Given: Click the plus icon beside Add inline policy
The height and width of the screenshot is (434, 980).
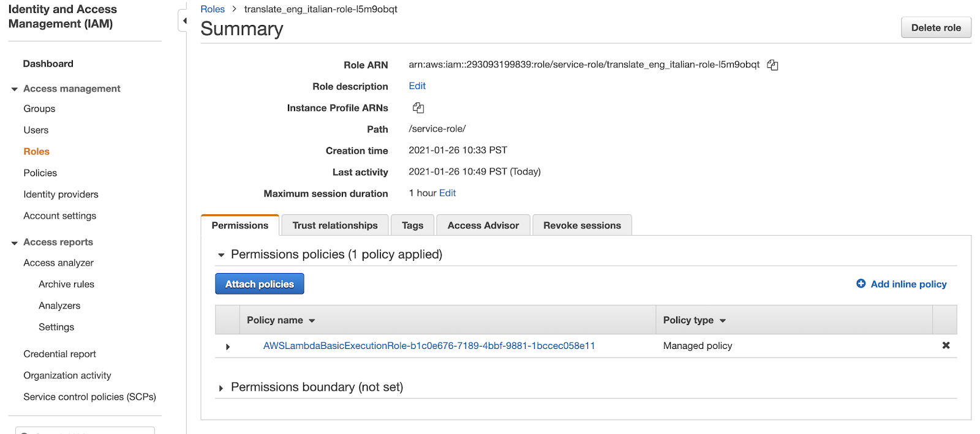Looking at the screenshot, I should tap(861, 283).
